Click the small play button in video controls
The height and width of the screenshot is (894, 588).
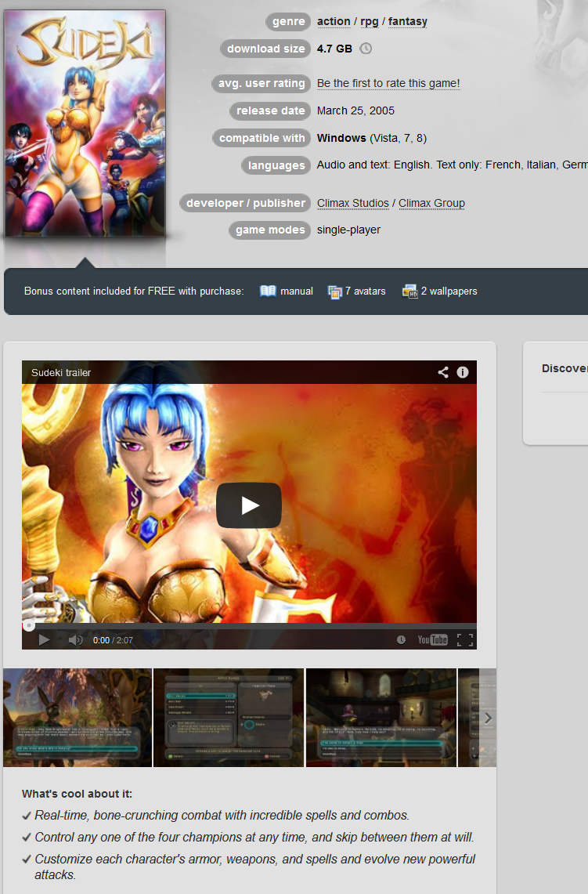(x=44, y=639)
